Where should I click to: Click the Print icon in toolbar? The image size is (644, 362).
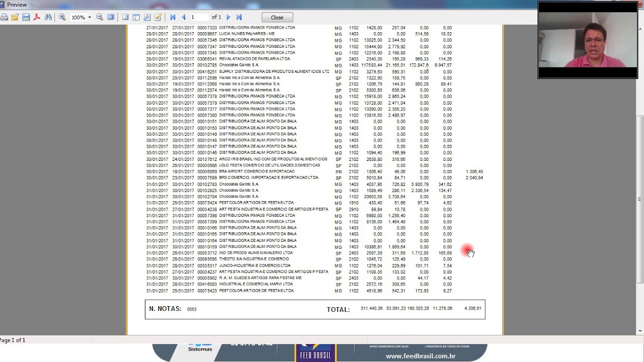coord(4,17)
